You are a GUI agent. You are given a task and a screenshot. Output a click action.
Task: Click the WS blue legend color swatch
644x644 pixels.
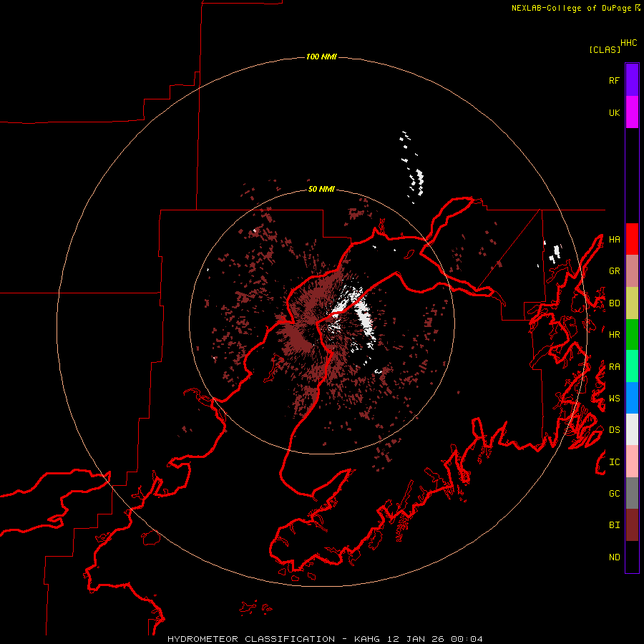632,398
